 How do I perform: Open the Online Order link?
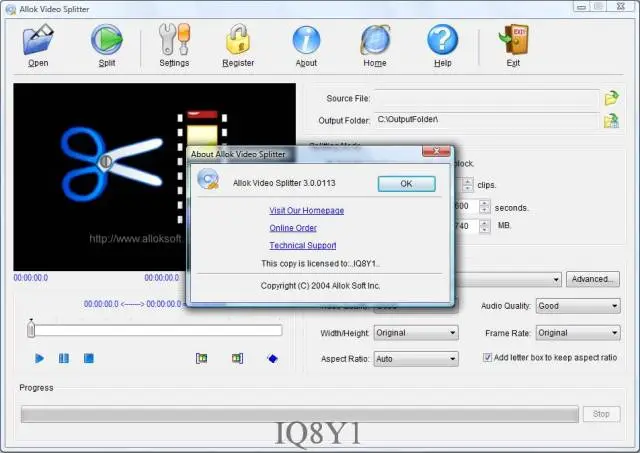293,228
